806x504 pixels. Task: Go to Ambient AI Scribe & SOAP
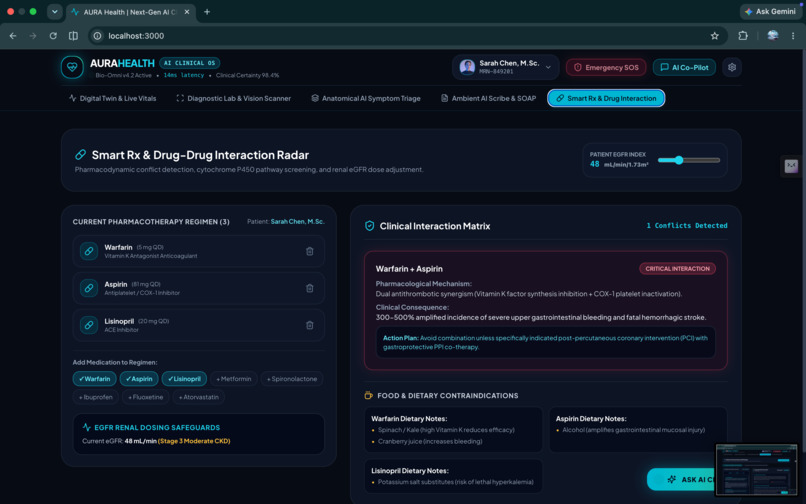click(x=488, y=98)
